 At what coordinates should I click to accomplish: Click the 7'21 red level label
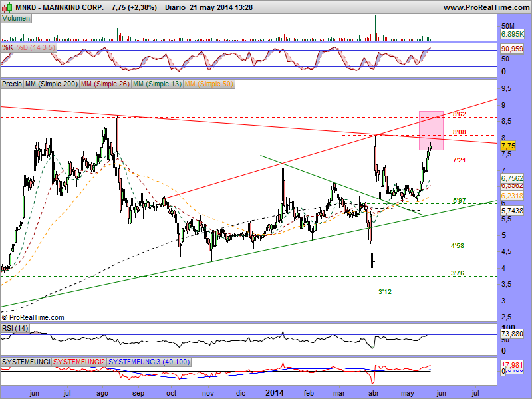(460, 160)
